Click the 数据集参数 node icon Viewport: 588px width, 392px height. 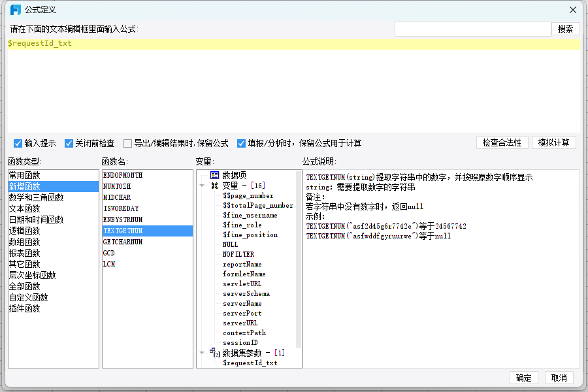pos(216,353)
